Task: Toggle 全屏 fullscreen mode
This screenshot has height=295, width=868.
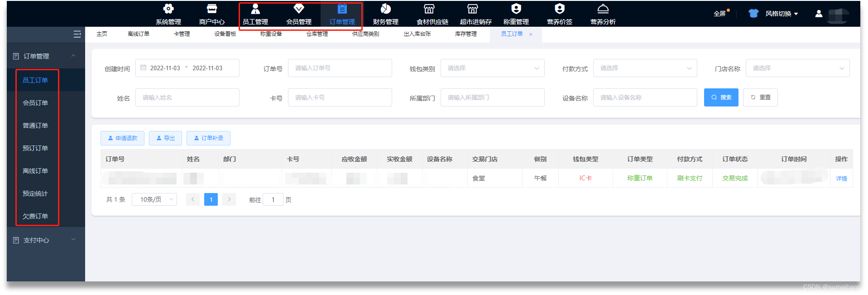Action: coord(719,14)
